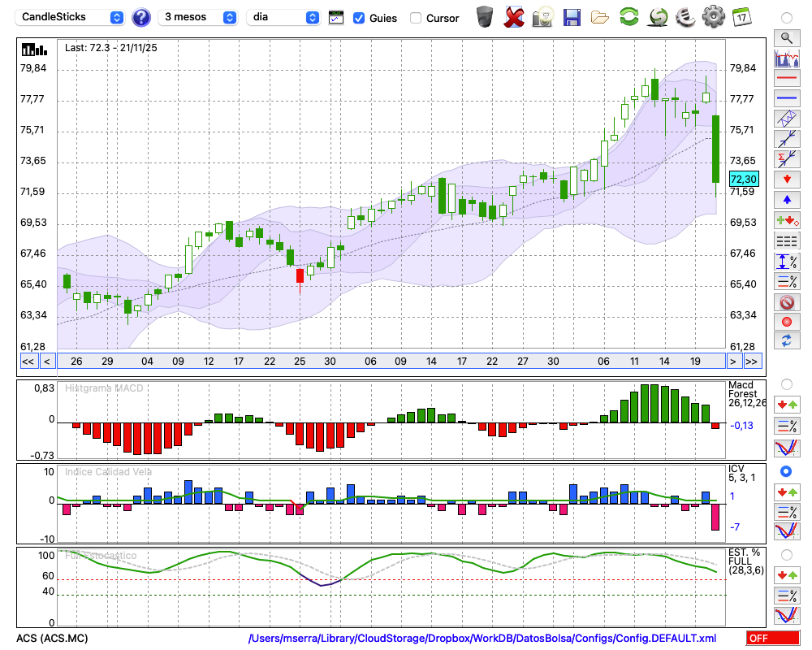812x650 pixels.
Task: Click the floppy disk save icon
Action: [572, 17]
